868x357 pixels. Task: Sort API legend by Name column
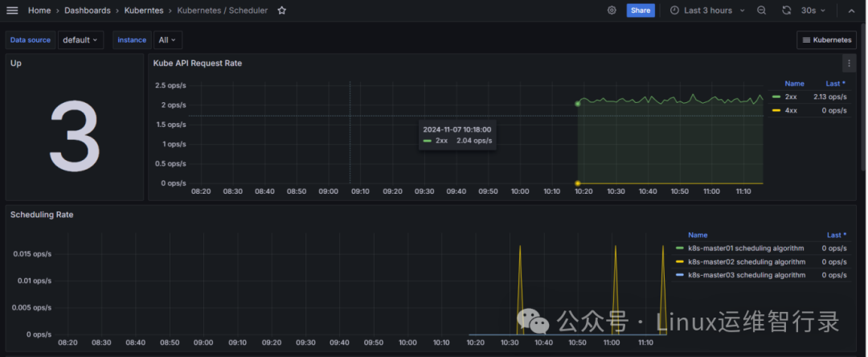pos(794,84)
